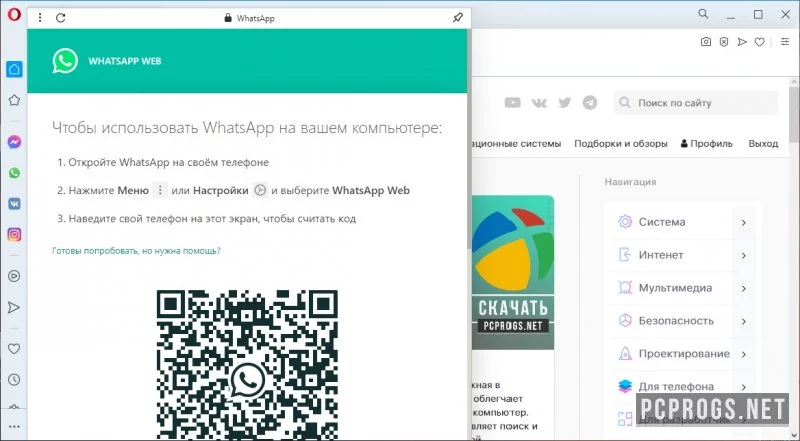Click the 'WHATSAPP WEB' header text
Screen dimensions: 800x441
coord(124,61)
